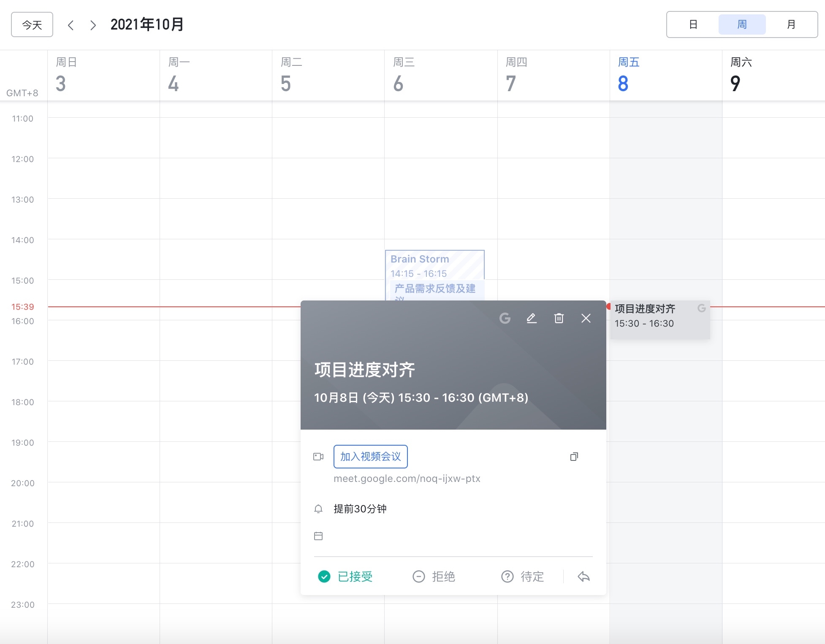Image resolution: width=825 pixels, height=644 pixels.
Task: Click the 23:00 time label
Action: pyautogui.click(x=22, y=605)
